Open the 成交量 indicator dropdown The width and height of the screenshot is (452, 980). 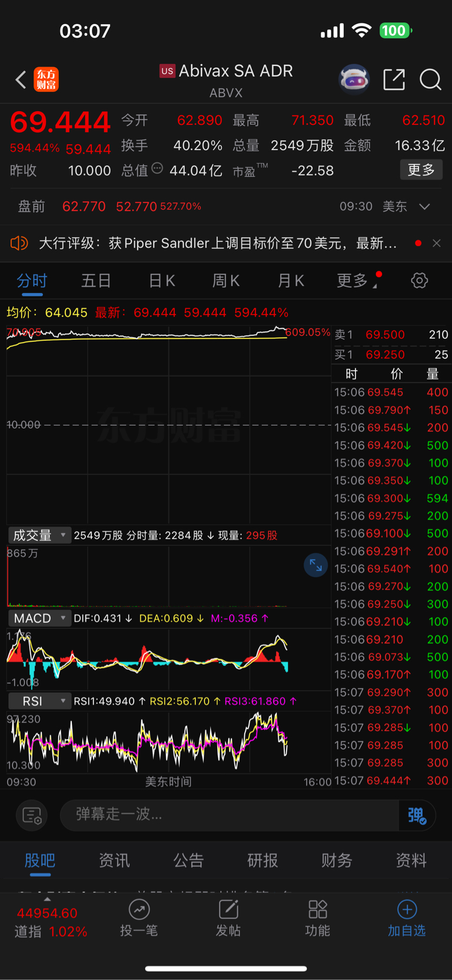coord(39,535)
